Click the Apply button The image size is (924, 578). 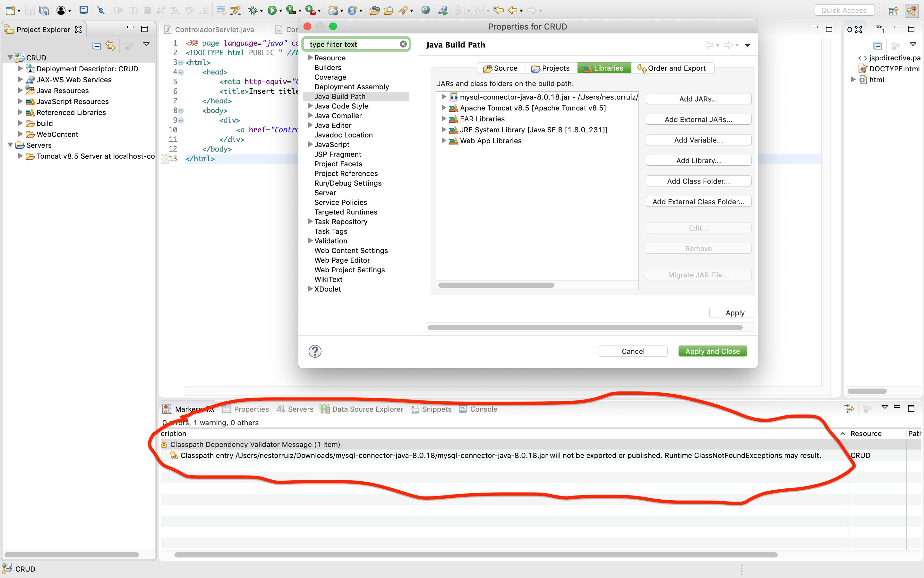[x=732, y=313]
